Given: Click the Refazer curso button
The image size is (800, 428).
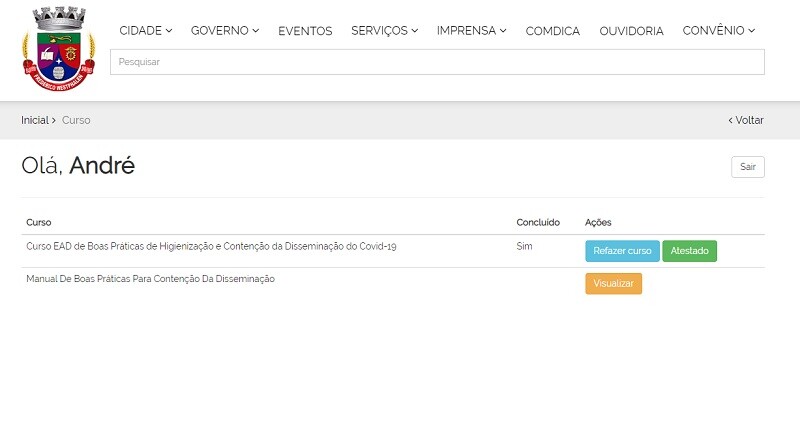Looking at the screenshot, I should pyautogui.click(x=622, y=251).
